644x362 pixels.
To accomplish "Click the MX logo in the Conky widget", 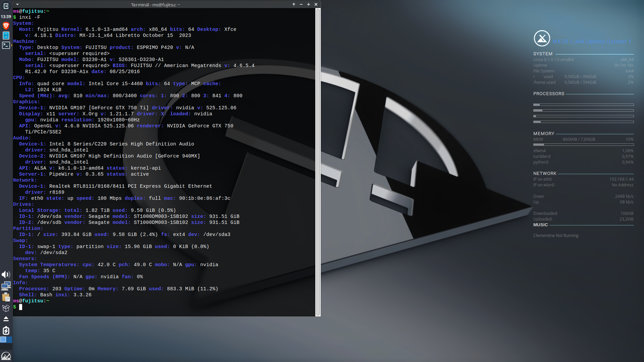I will [x=541, y=38].
